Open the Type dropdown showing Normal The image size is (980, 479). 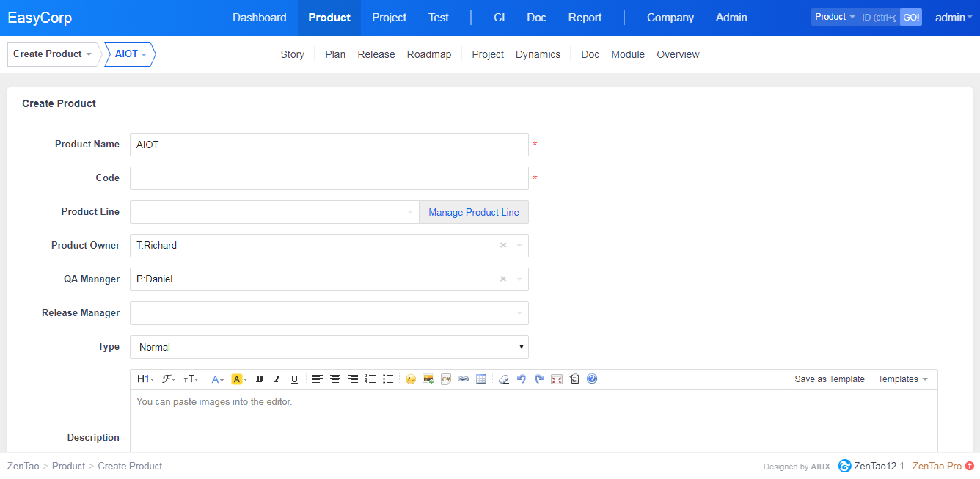pos(329,347)
